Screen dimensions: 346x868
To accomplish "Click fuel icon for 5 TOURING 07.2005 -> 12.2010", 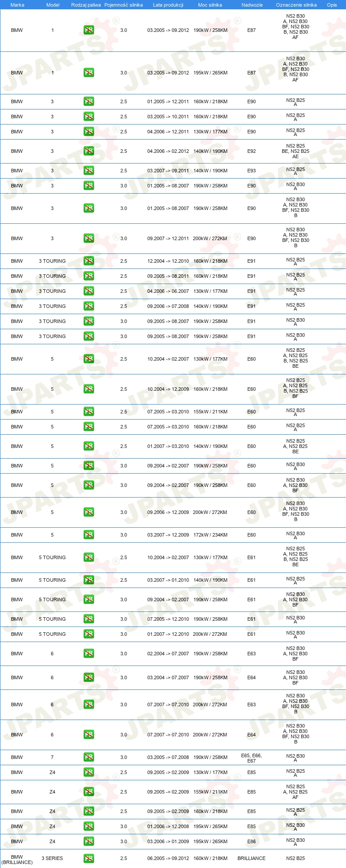I will point(88,619).
